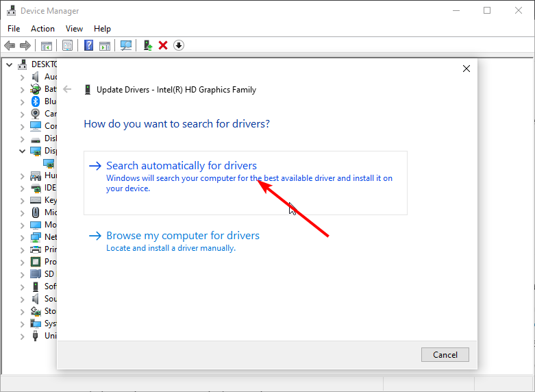Select the Processors chip icon in tree
The width and height of the screenshot is (535, 392).
coord(36,262)
